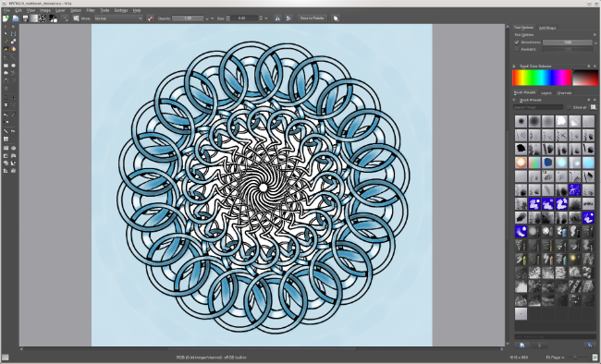Screen dimensions: 601x364
Task: Save the document with the toolbar disk icon
Action: click(25, 18)
